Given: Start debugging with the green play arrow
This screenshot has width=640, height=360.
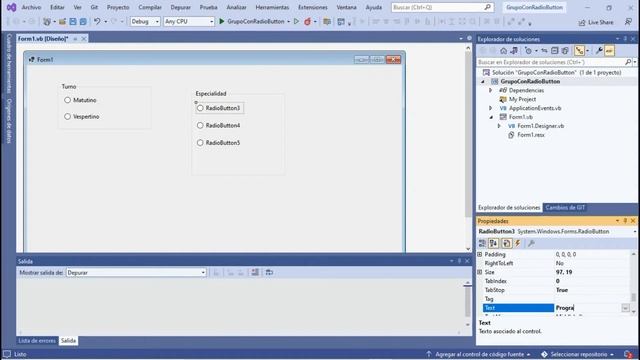Looking at the screenshot, I should (222, 21).
